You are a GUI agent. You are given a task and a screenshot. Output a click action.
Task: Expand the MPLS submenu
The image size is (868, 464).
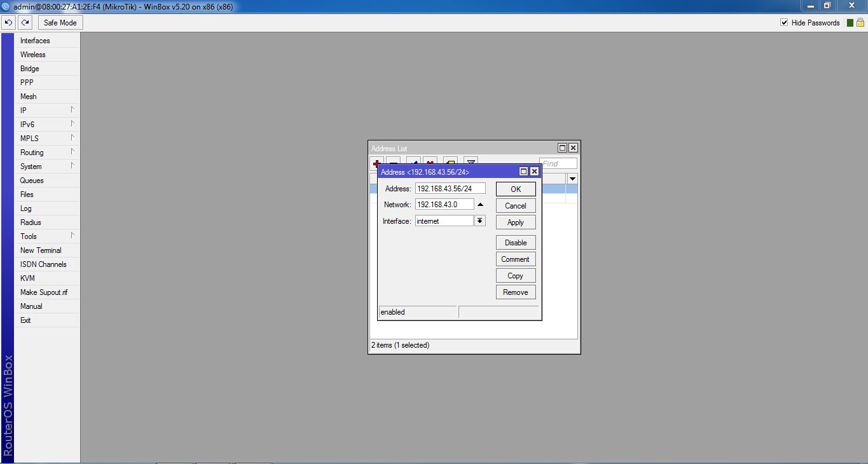pyautogui.click(x=48, y=139)
